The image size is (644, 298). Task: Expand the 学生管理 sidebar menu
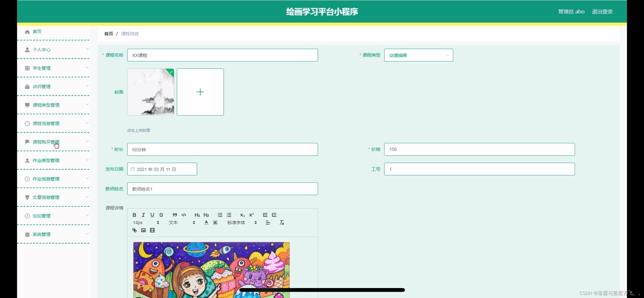tap(53, 68)
